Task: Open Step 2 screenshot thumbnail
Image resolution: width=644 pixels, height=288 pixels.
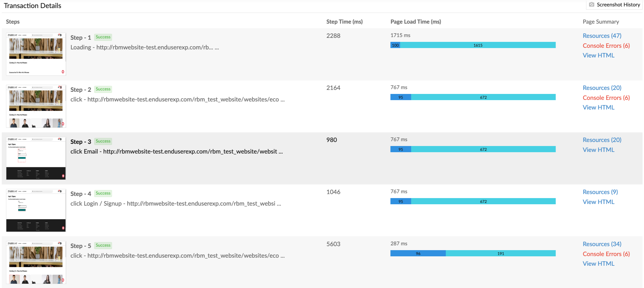Action: pos(36,106)
